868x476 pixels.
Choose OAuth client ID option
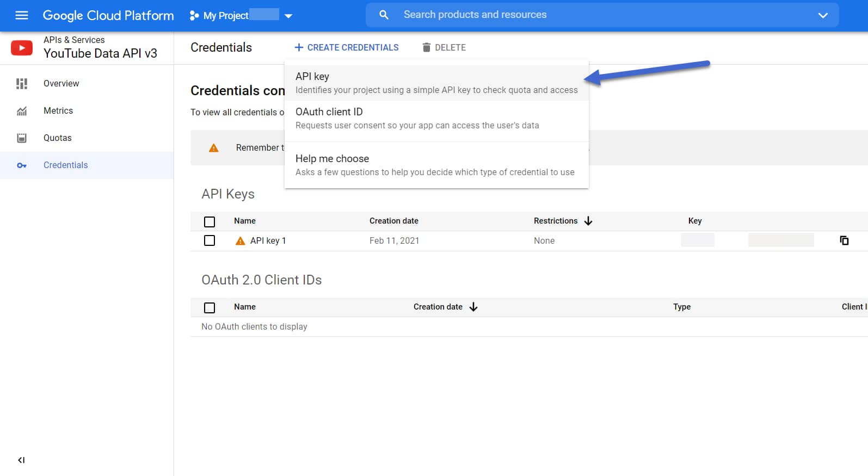(436, 118)
